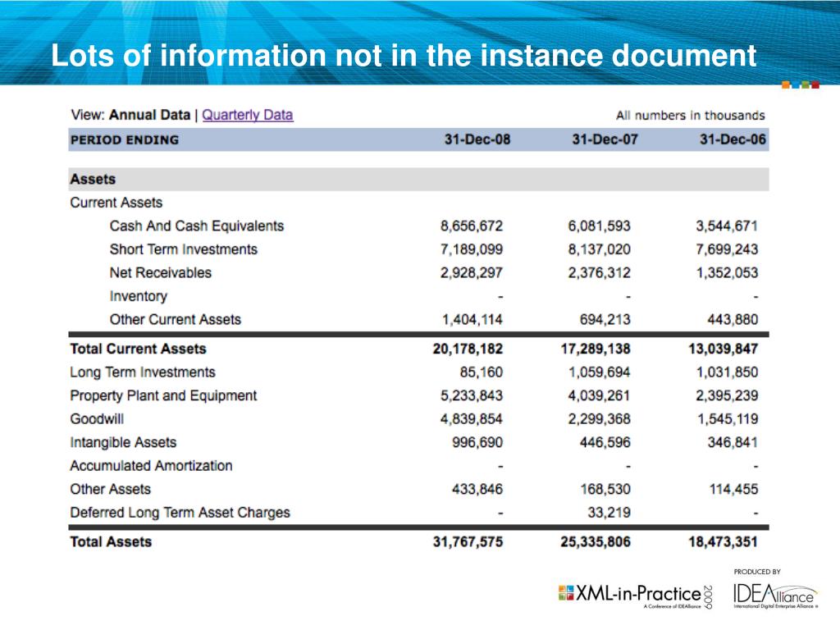Click the colored squares below the title banner

(800, 84)
